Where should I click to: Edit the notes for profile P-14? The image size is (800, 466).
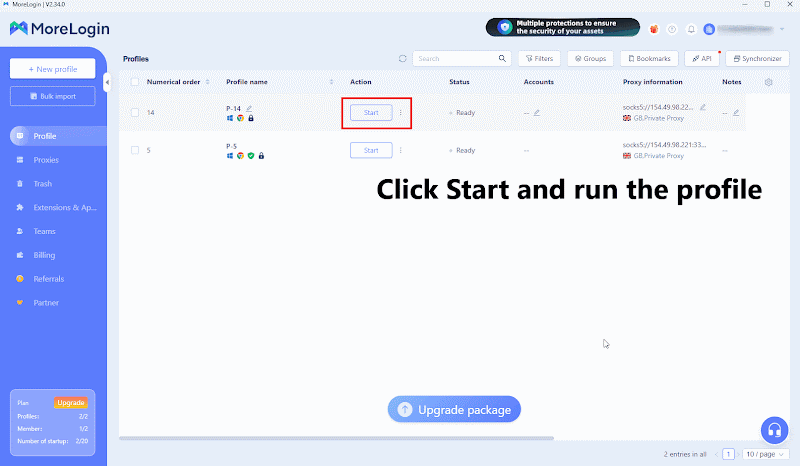coord(736,113)
